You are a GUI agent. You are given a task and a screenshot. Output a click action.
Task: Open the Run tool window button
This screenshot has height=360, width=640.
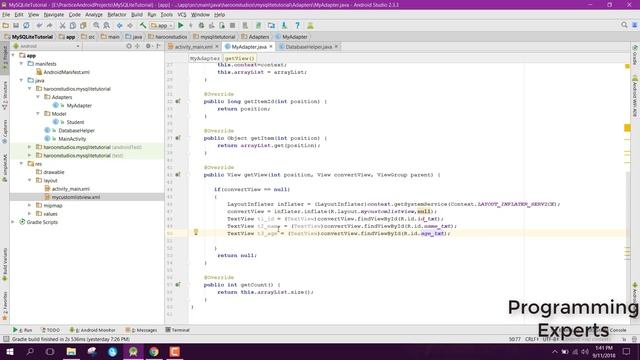[x=23, y=330]
